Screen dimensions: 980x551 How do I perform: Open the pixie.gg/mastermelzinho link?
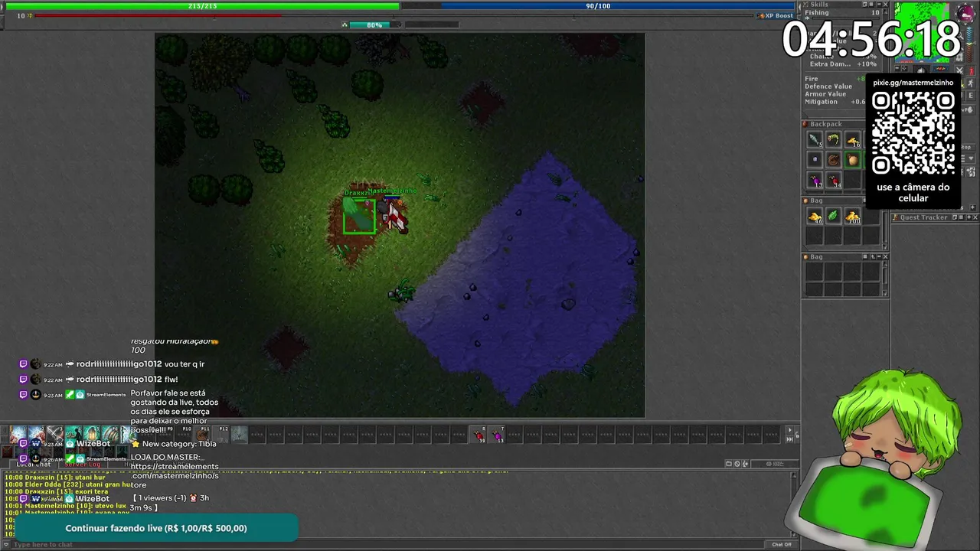tap(913, 83)
